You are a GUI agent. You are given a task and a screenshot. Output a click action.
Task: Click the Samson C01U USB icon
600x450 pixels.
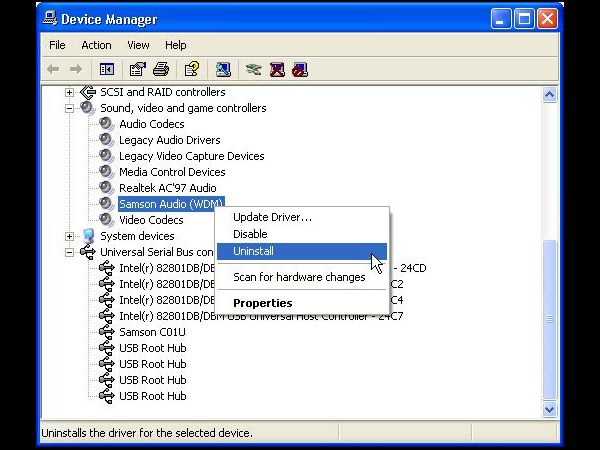tap(107, 332)
